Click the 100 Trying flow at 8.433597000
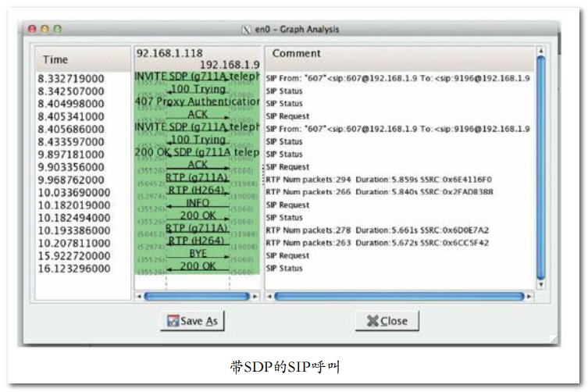This screenshot has width=588, height=392. [198, 140]
